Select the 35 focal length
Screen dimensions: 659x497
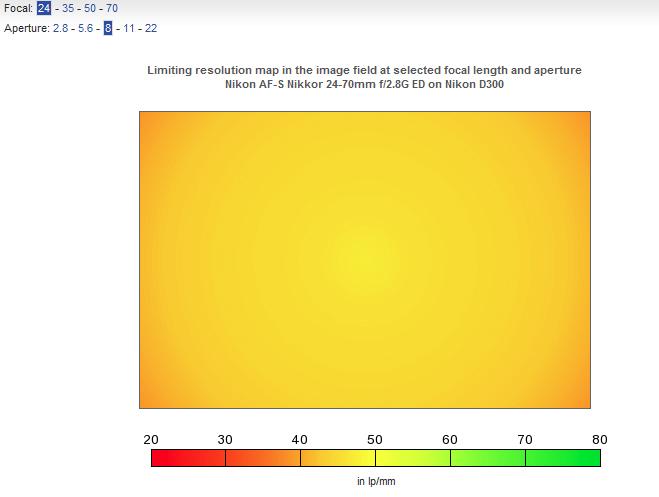[x=68, y=8]
